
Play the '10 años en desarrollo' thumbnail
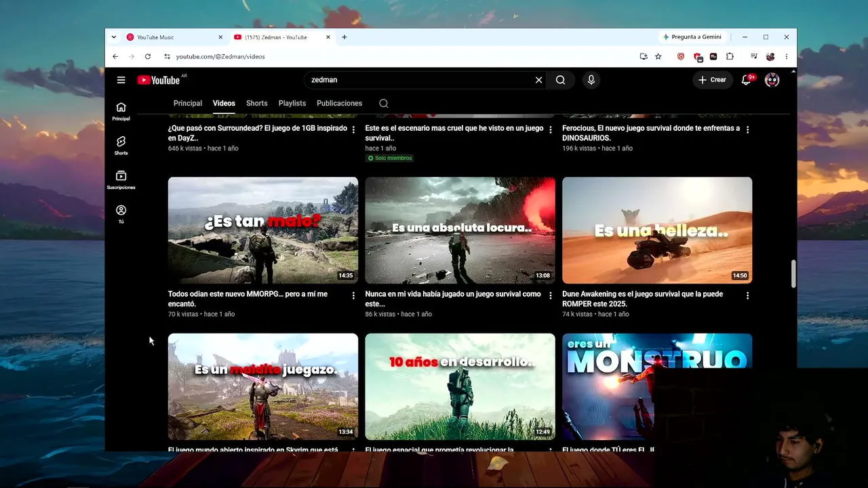click(x=460, y=386)
